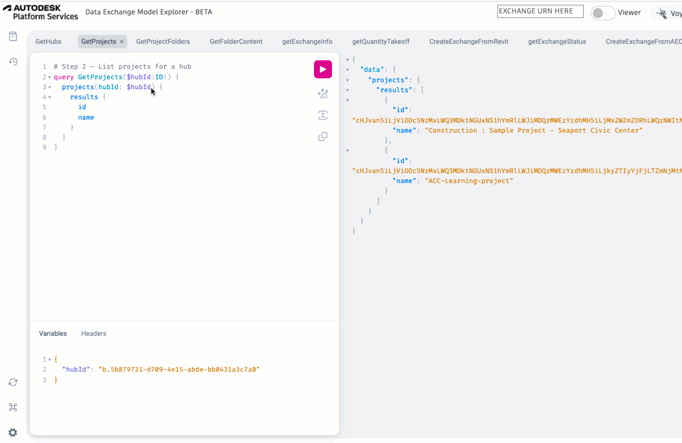The width and height of the screenshot is (682, 443).
Task: Click the prettify query magic wand icon
Action: [323, 94]
